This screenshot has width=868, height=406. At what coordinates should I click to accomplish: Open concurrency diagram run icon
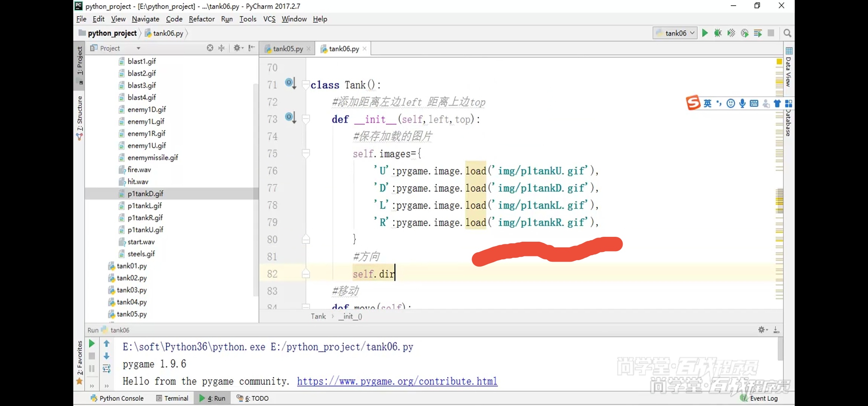coord(758,33)
